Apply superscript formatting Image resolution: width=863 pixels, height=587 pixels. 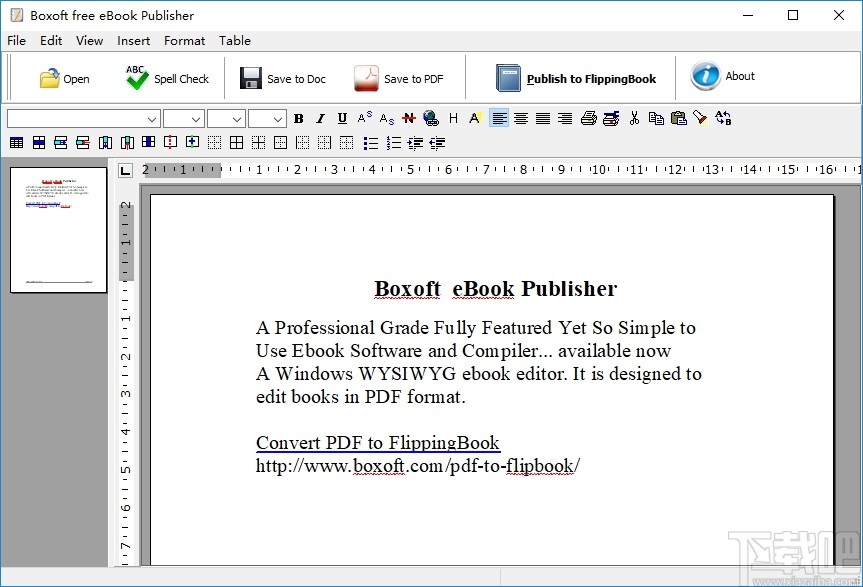(x=363, y=118)
